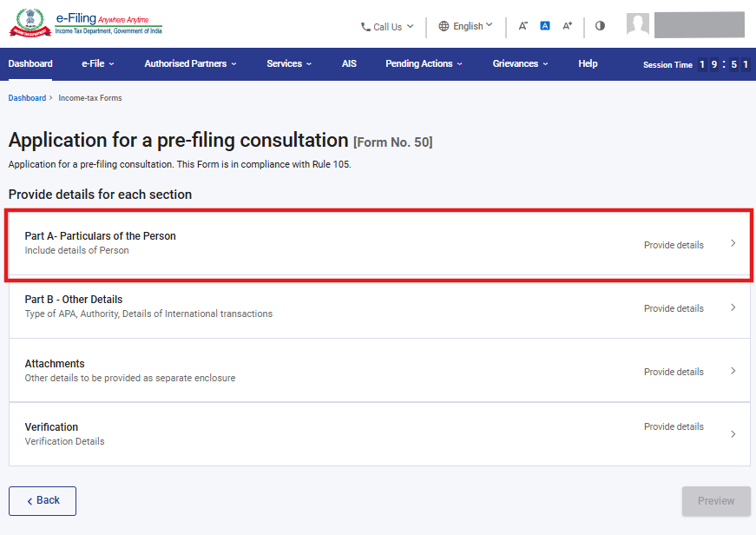Reset font size with the blue A icon

(x=545, y=25)
